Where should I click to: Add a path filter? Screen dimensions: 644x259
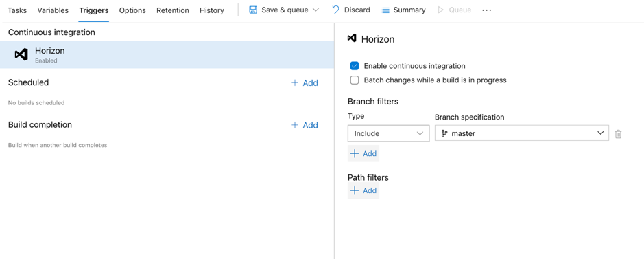pyautogui.click(x=363, y=191)
